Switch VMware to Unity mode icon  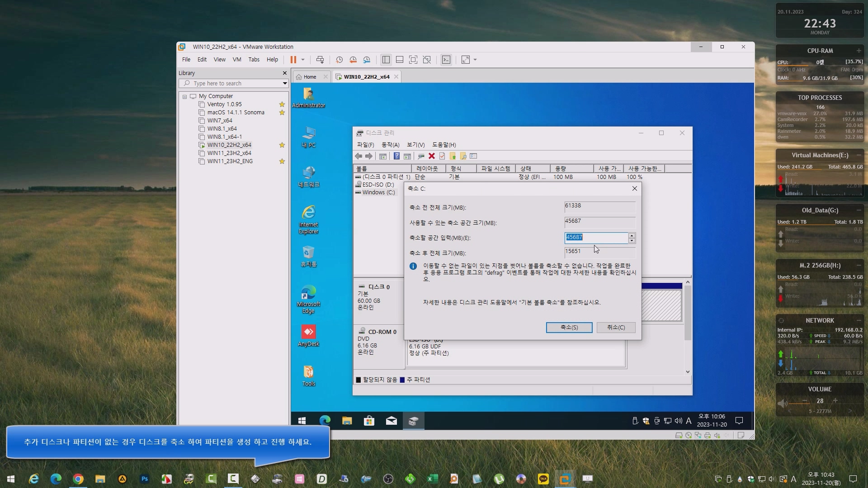tap(427, 60)
